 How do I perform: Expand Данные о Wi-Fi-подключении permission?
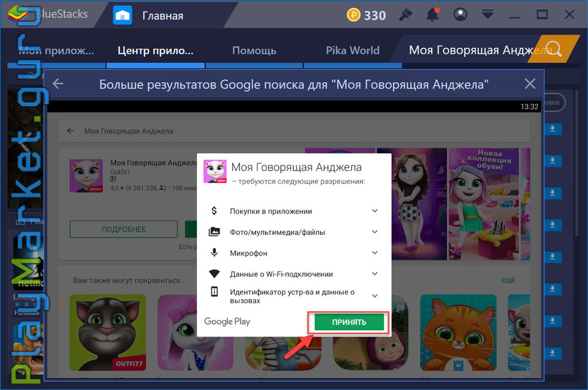click(374, 274)
